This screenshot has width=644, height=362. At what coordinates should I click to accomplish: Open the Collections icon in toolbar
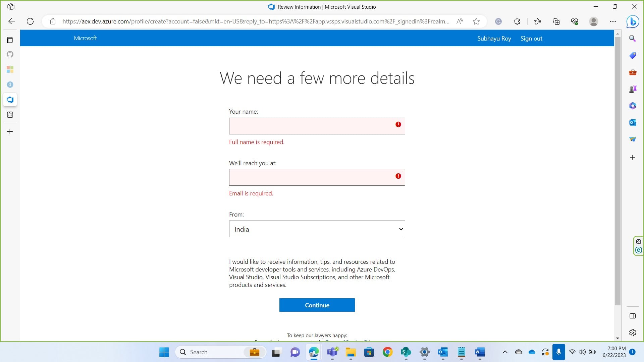pyautogui.click(x=556, y=21)
